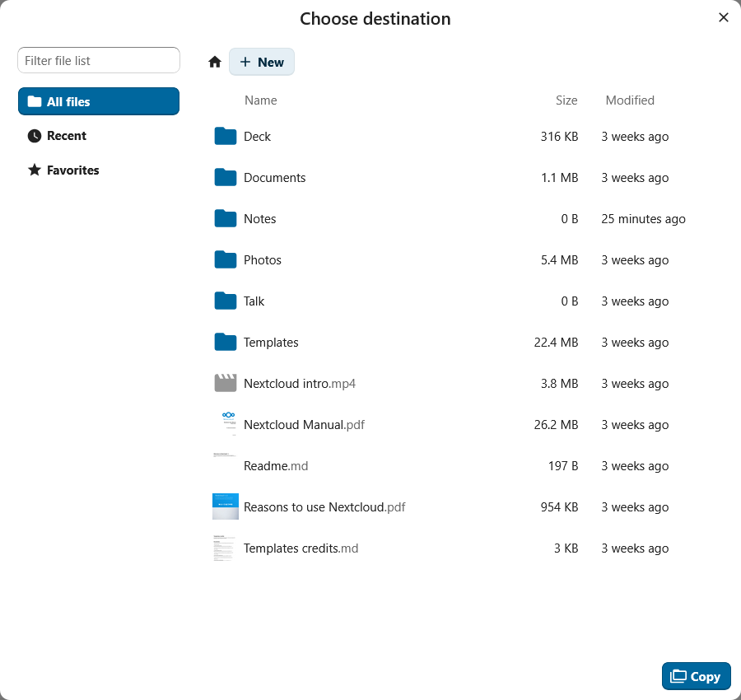Sort the list by Name column
Screen dimensions: 741x700
pyautogui.click(x=261, y=100)
